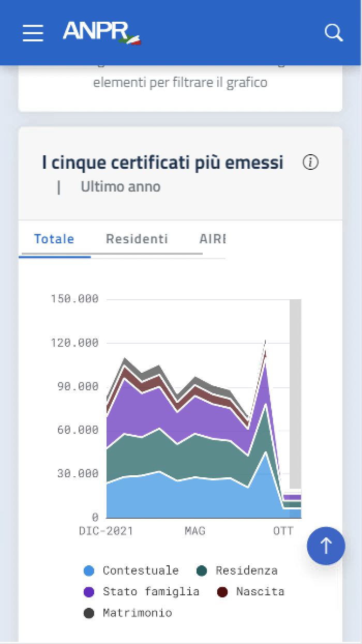This screenshot has height=644, width=362.
Task: Click the I cinque certificati più emessi heading
Action: coord(163,162)
